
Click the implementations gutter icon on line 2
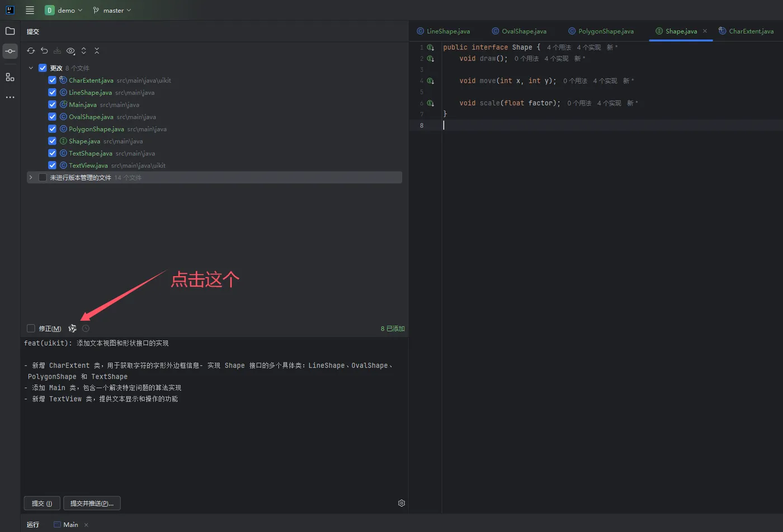coord(431,59)
